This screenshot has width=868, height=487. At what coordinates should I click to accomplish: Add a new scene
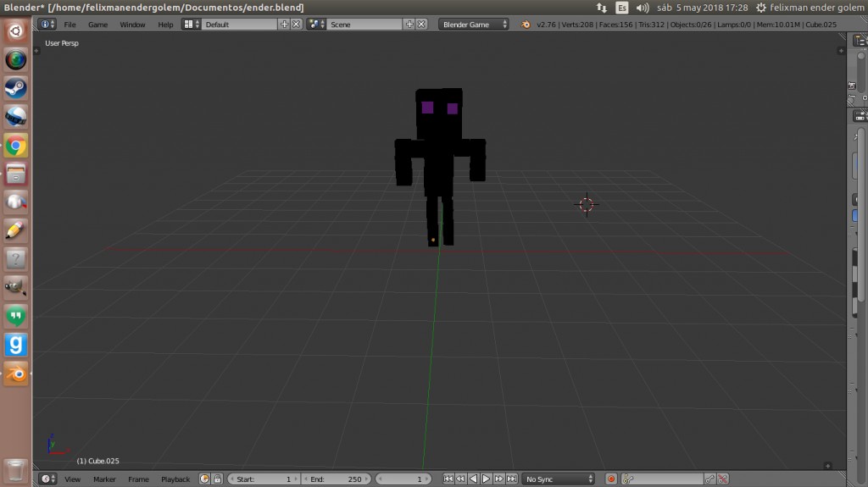[409, 25]
